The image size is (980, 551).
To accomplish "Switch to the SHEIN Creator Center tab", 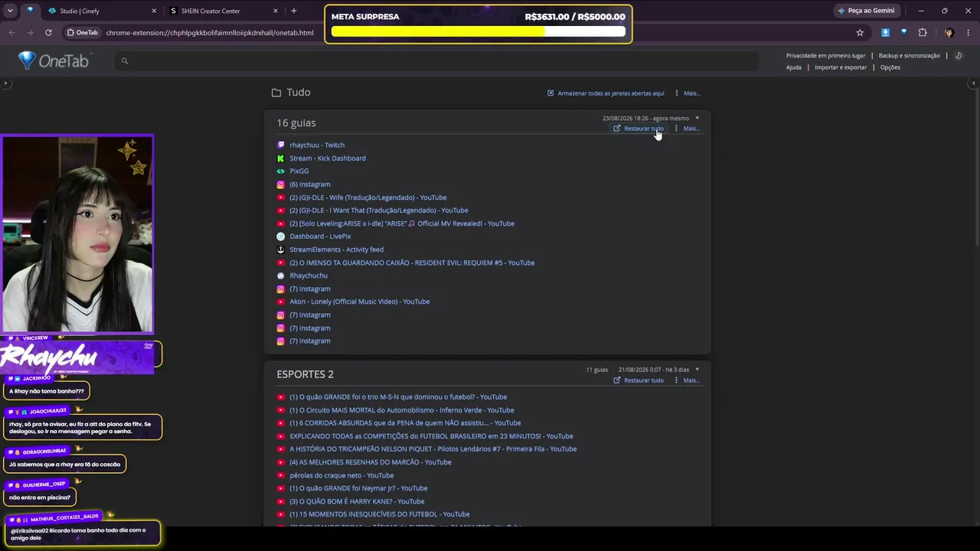I will point(222,11).
